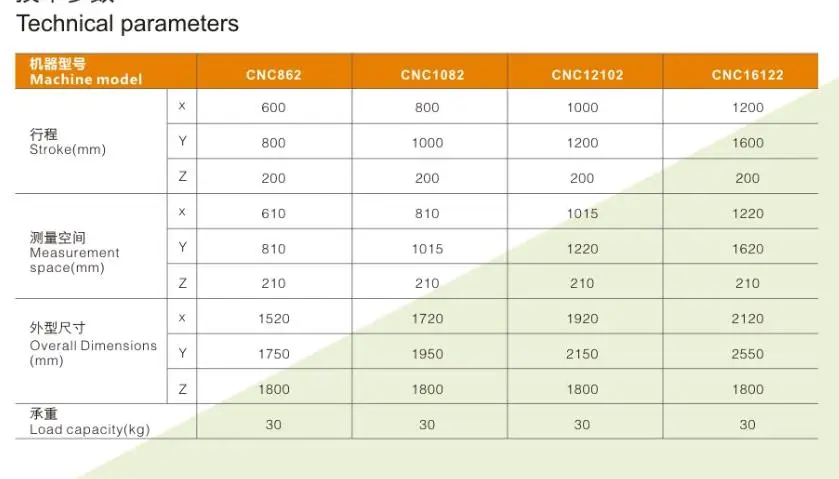Click the Technical parameters heading

(127, 24)
